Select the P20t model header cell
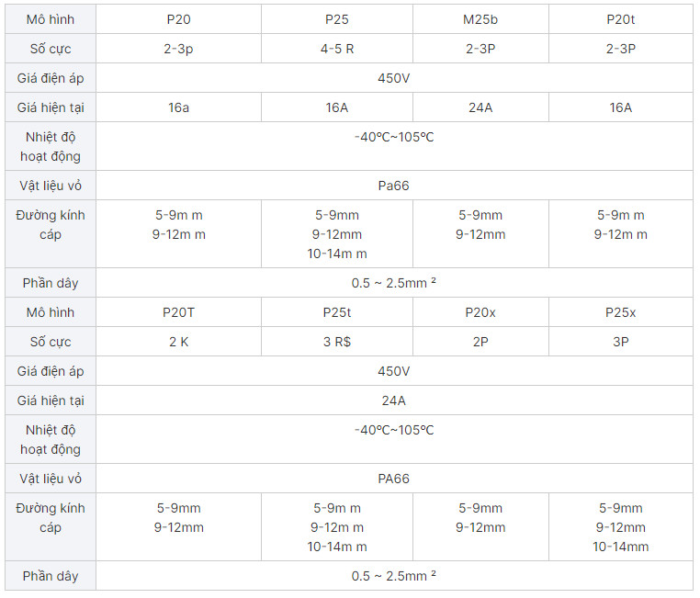The width and height of the screenshot is (700, 598). tap(621, 19)
